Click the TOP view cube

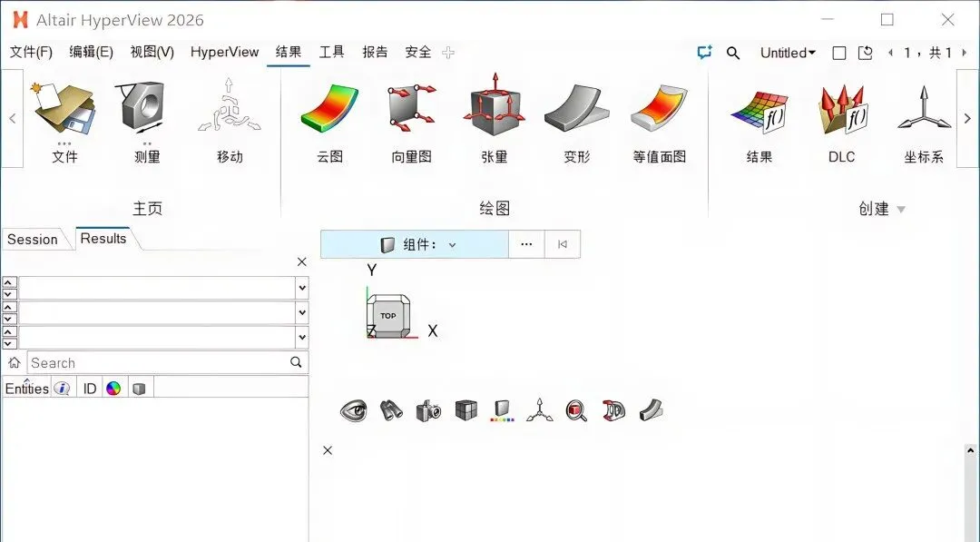388,316
